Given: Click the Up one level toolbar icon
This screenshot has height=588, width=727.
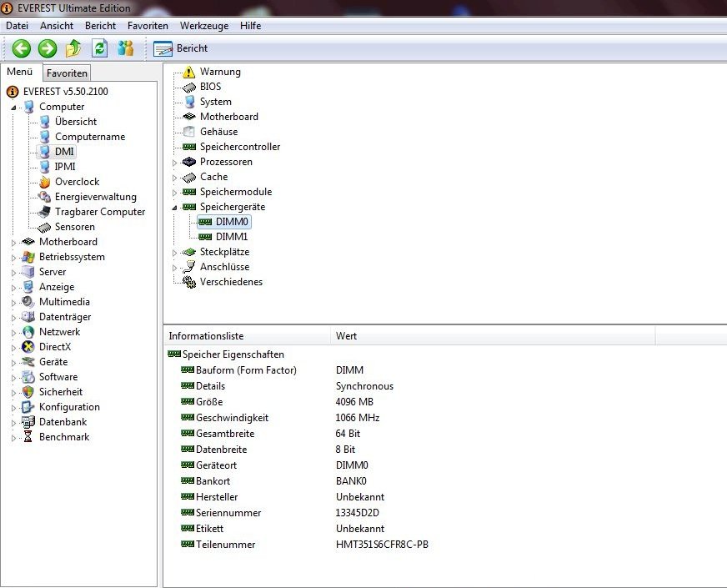Looking at the screenshot, I should point(73,48).
